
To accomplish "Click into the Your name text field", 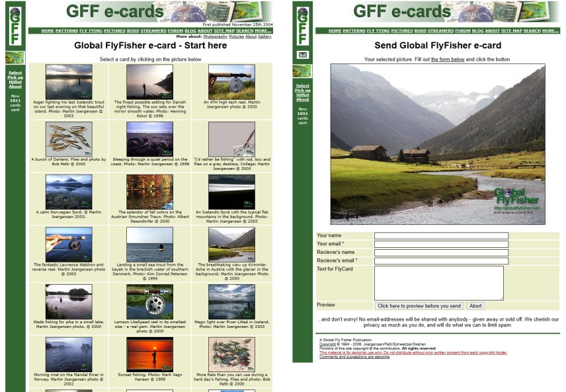I will point(441,235).
